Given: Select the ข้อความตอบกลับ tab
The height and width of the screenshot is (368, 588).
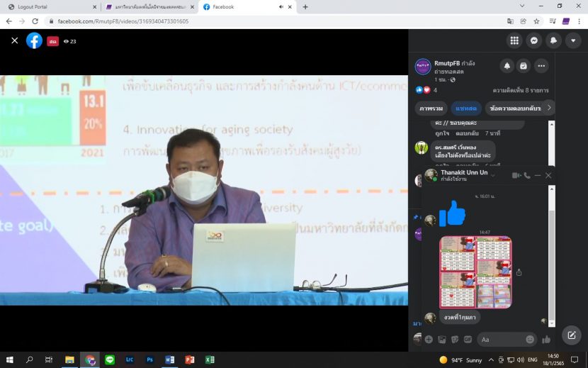Looking at the screenshot, I should coord(515,108).
